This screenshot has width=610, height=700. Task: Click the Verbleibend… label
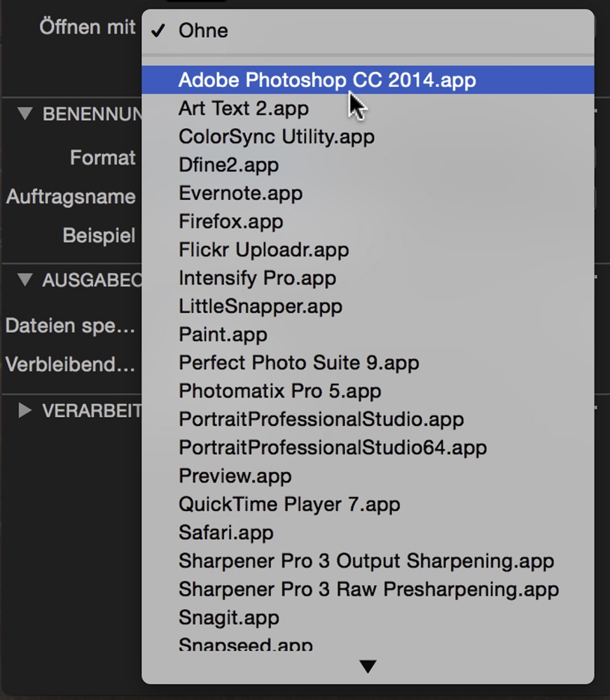pyautogui.click(x=70, y=364)
